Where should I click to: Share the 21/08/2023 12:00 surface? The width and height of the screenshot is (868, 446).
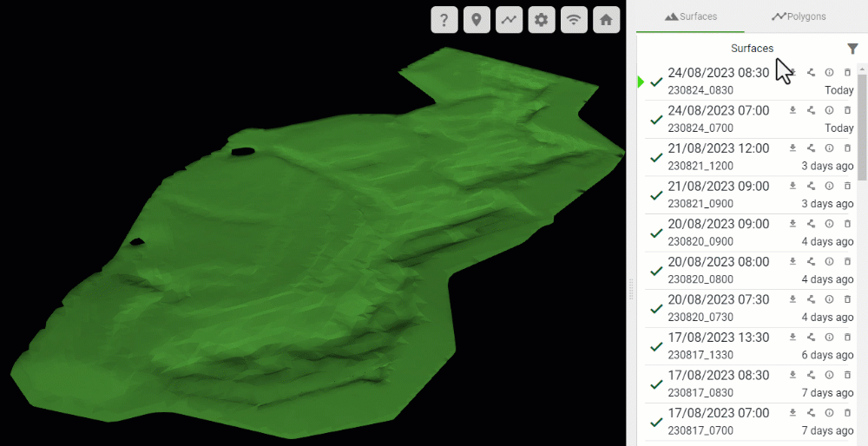(811, 148)
